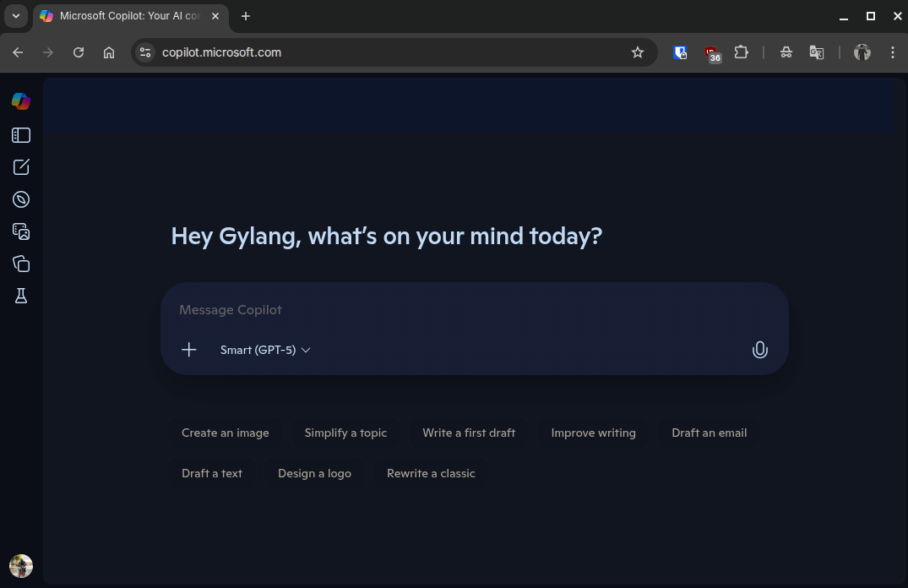The height and width of the screenshot is (588, 908).
Task: Open the Discover compass icon
Action: [21, 199]
